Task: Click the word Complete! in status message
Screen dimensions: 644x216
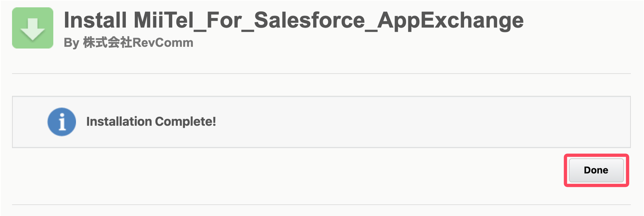Action: click(x=185, y=122)
